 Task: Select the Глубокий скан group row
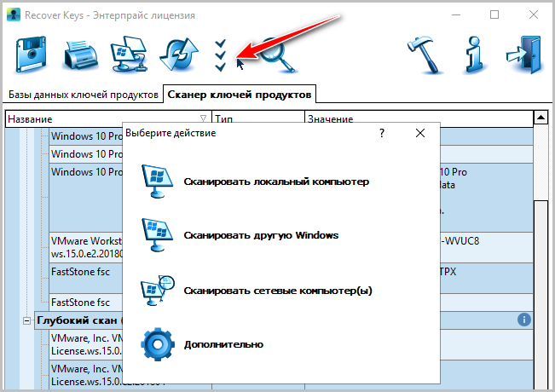pos(79,320)
